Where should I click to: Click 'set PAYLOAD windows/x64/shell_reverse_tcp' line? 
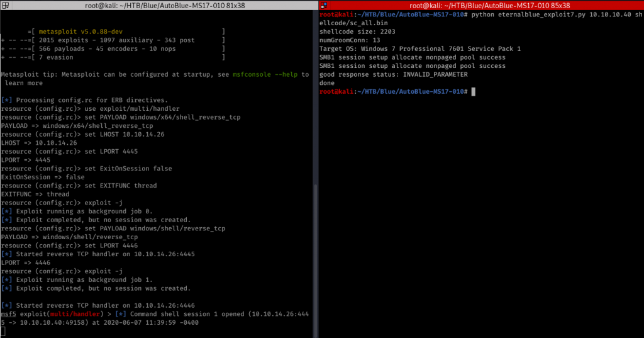tap(121, 118)
